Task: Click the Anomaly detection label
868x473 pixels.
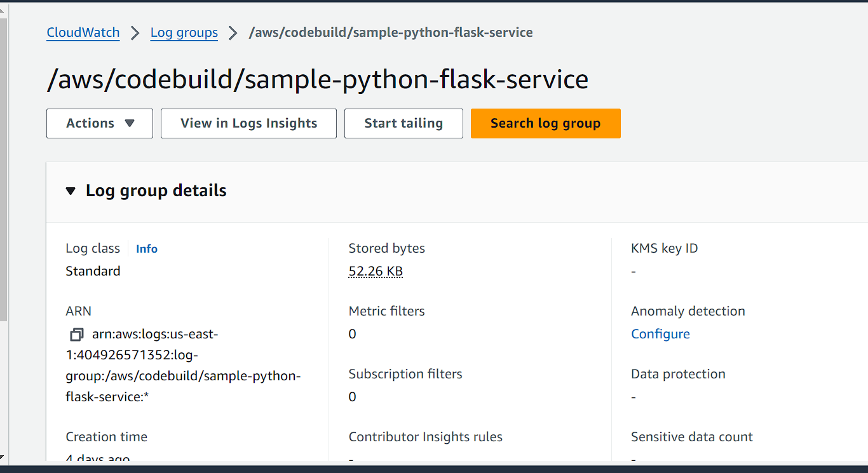Action: [688, 311]
